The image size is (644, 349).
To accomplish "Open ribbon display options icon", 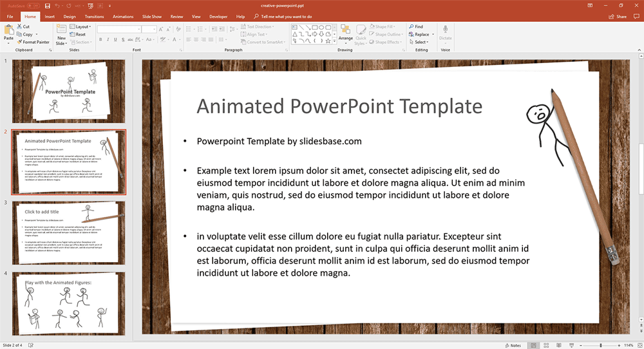I will point(590,6).
